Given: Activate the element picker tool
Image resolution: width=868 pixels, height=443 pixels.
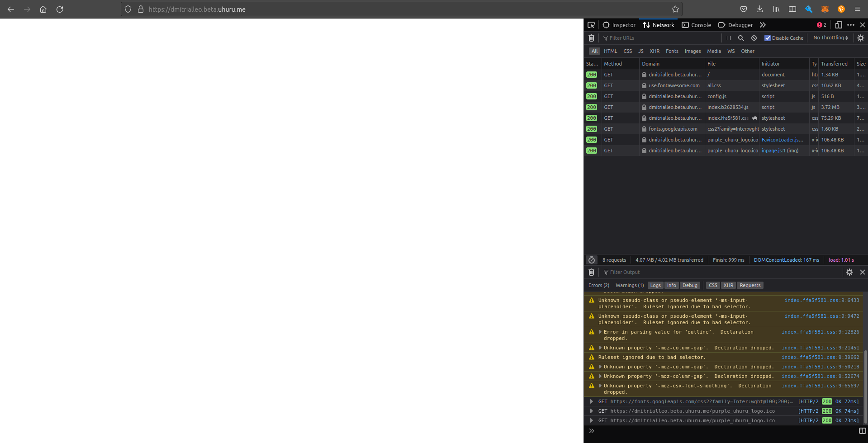Looking at the screenshot, I should click(x=591, y=25).
